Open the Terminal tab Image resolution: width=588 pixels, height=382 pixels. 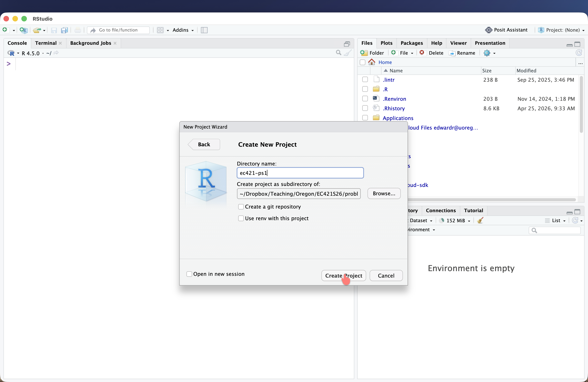point(46,43)
